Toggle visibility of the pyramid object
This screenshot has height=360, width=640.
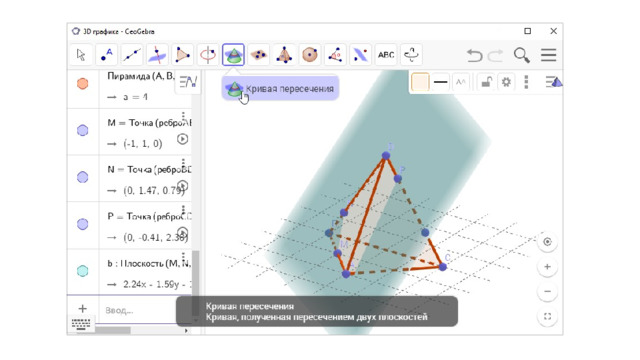tap(82, 83)
